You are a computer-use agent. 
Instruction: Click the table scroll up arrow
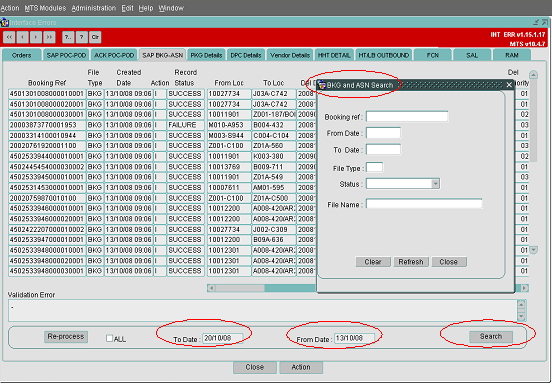point(534,75)
